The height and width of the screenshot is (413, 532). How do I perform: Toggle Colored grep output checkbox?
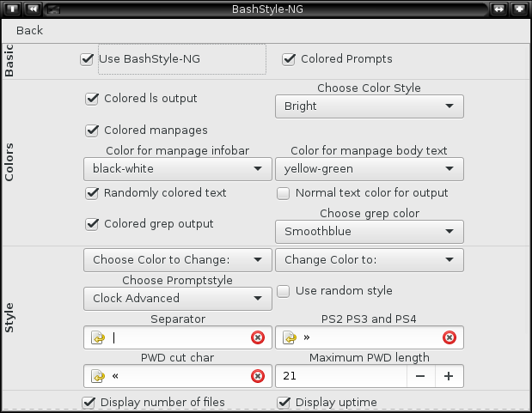tap(92, 224)
